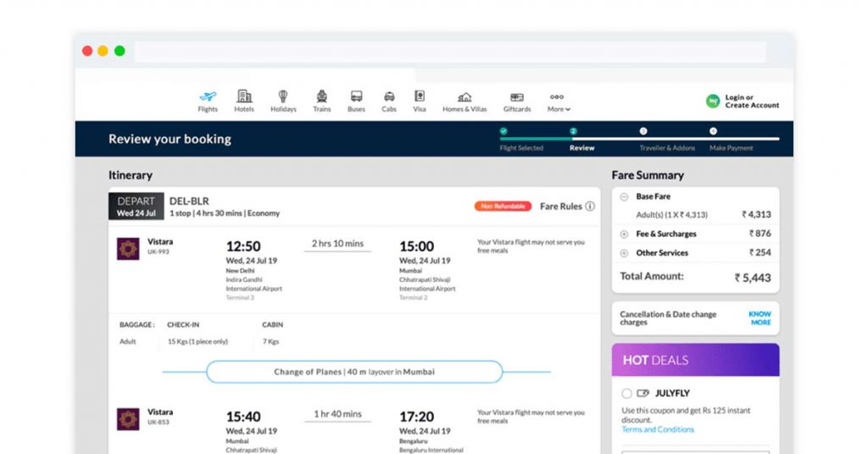Expand Other Services breakdown
The width and height of the screenshot is (868, 454).
[x=625, y=253]
